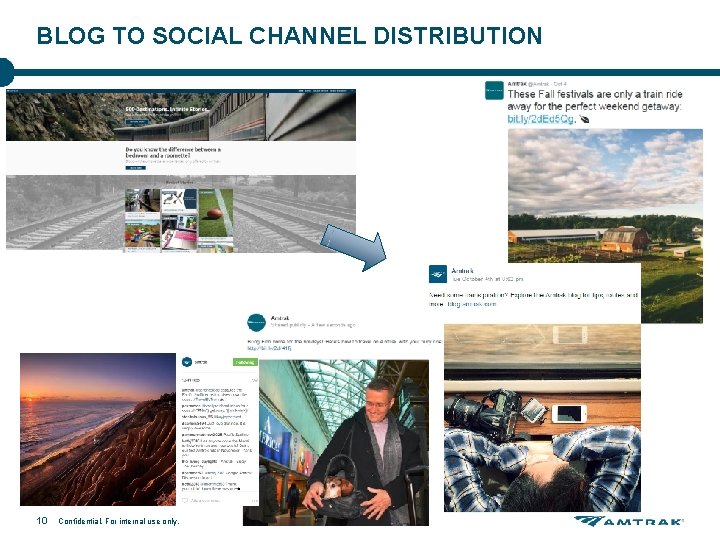Click the Amtrak name on the Facebook post
Viewport: 720px width, 540px height.
click(462, 271)
